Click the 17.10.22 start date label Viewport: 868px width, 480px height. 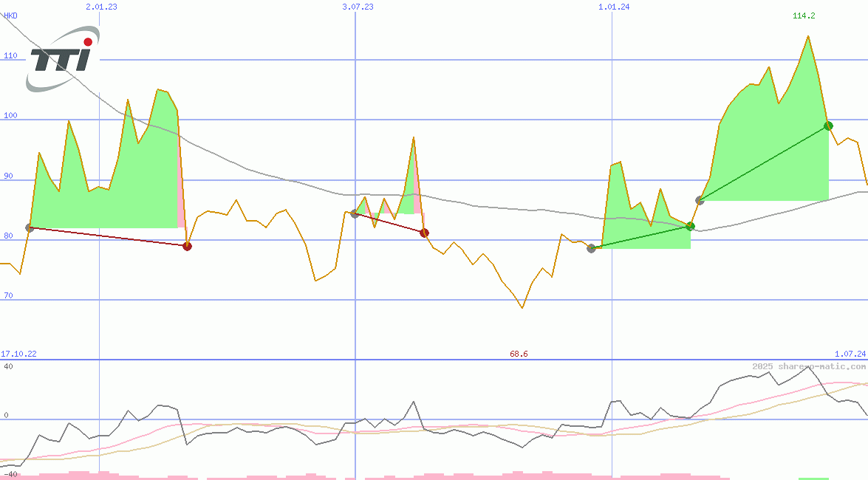[x=18, y=354]
